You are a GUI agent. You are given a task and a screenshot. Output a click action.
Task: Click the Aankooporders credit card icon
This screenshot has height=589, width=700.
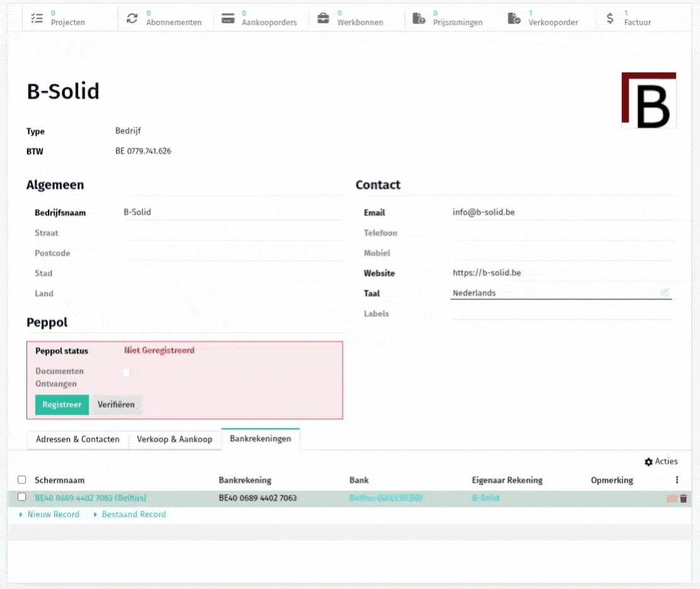(228, 18)
